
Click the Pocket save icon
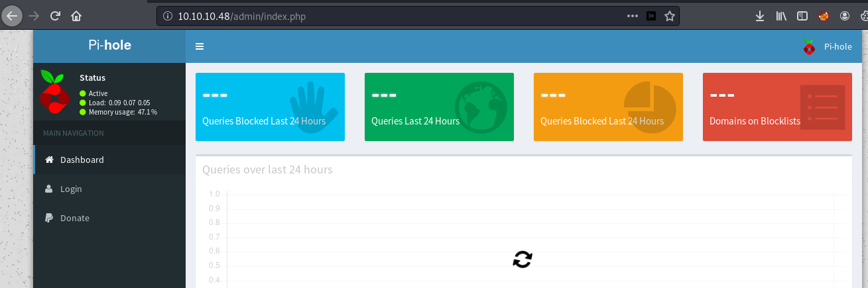click(651, 15)
